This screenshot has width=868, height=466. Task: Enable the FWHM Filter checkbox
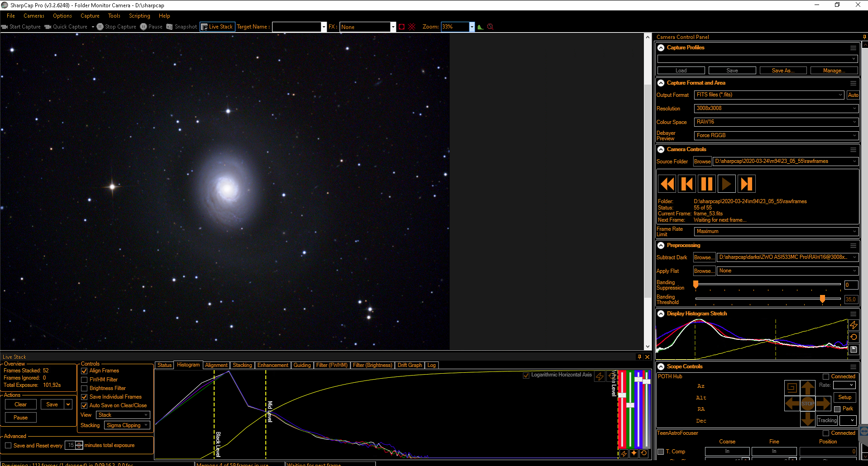84,380
